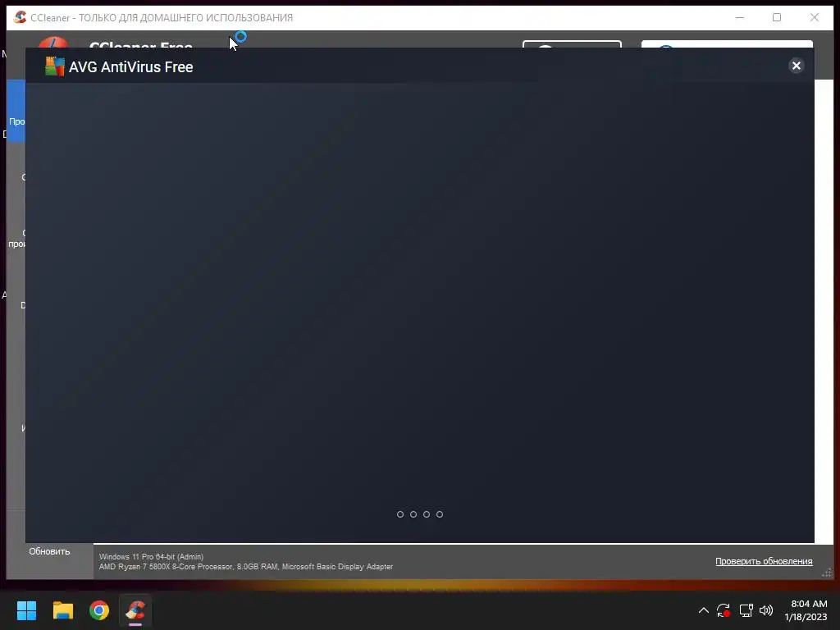The height and width of the screenshot is (630, 840).
Task: Click the CCleaner title bar icon
Action: click(20, 17)
